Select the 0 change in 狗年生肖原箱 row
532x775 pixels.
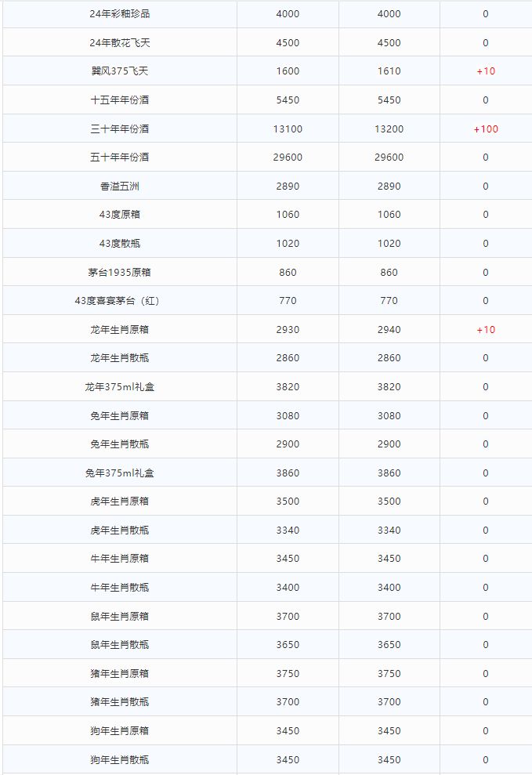[486, 731]
